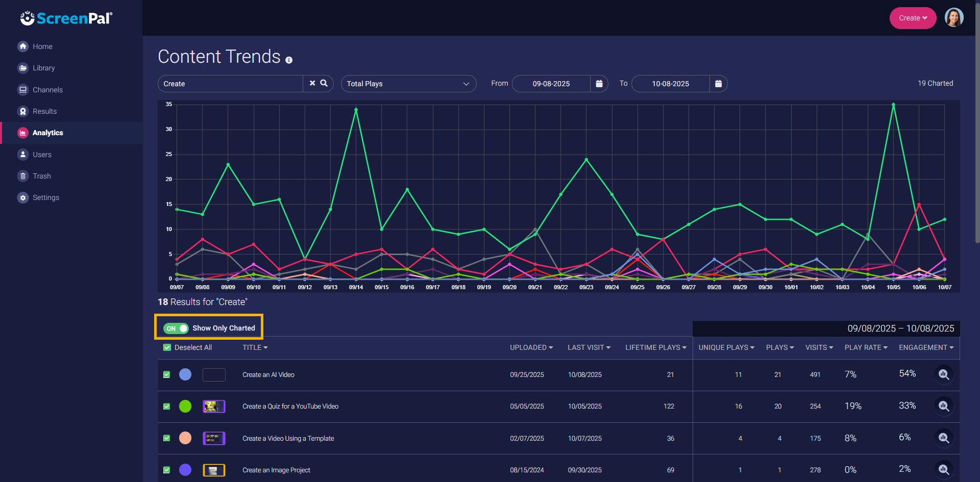
Task: Open the From date calendar picker
Action: 599,84
